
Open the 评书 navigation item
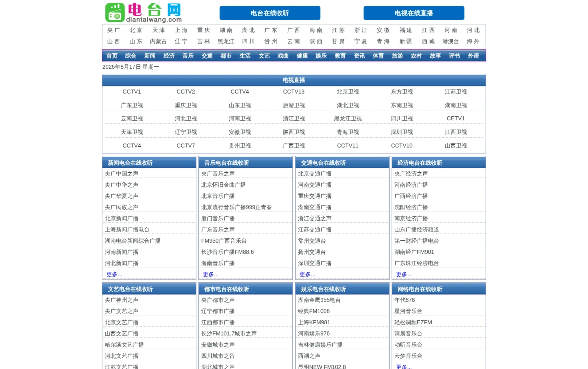[454, 56]
